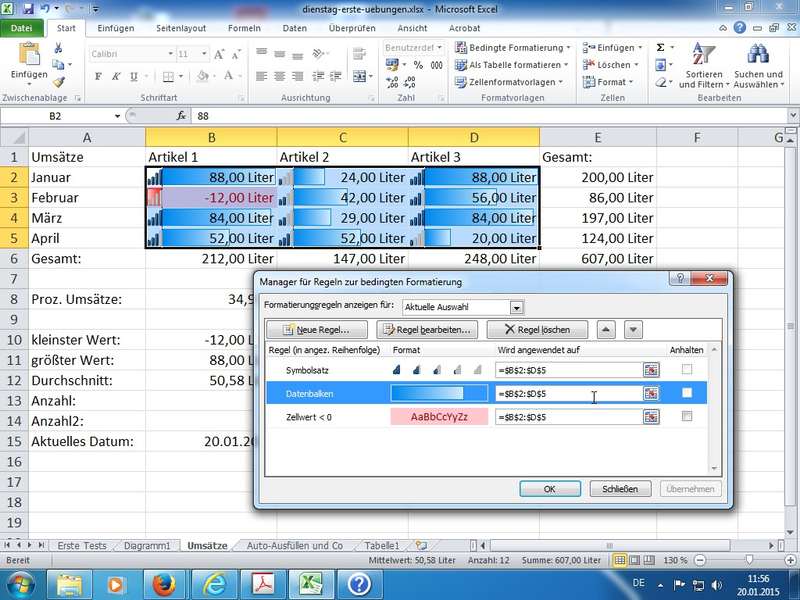800x600 pixels.
Task: Open the Bedingte Formatierung dropdown in the ribbon
Action: coord(512,47)
